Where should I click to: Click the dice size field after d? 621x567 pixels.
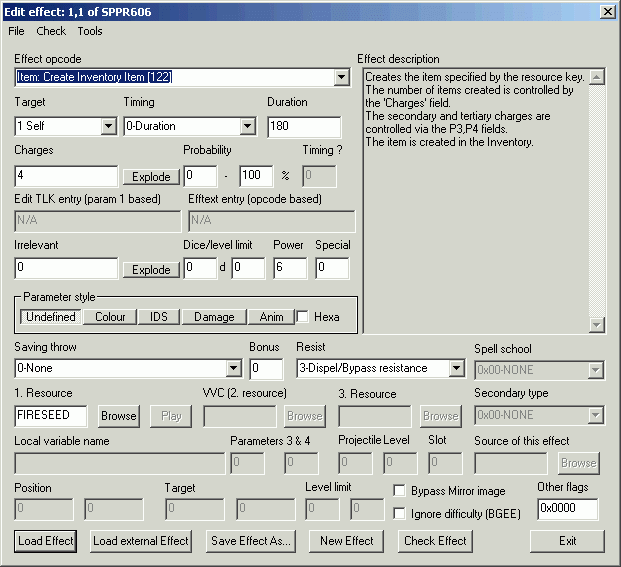pos(248,268)
